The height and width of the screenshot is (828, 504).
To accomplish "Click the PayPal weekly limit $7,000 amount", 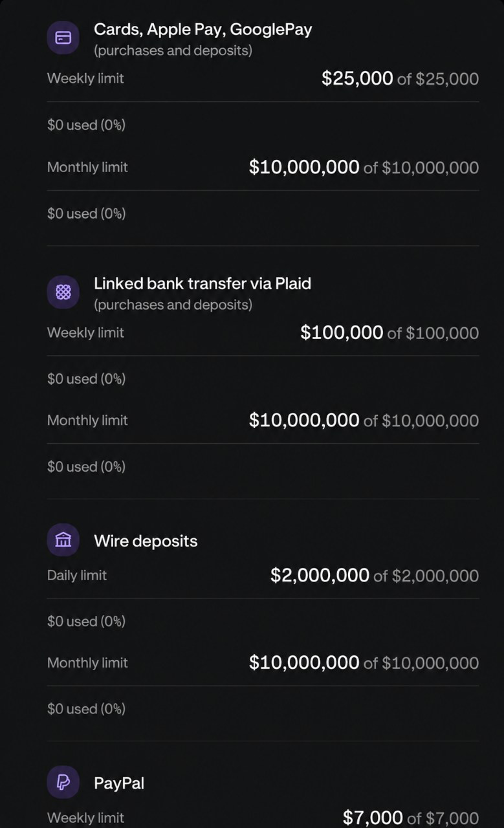I will 373,818.
